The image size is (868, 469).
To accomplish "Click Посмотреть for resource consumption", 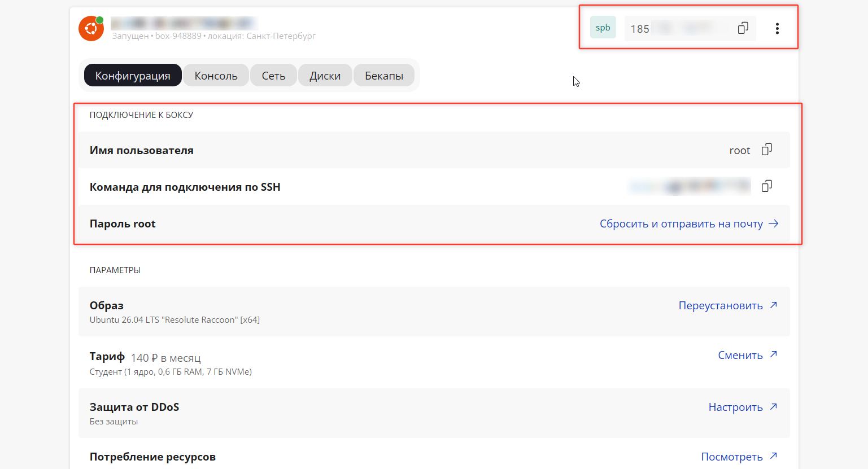I will (x=739, y=457).
